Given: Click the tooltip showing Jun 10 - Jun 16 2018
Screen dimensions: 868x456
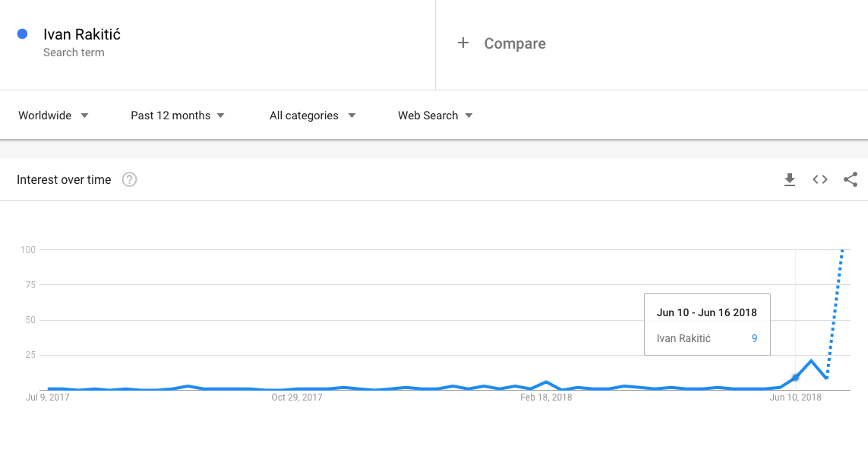Looking at the screenshot, I should point(707,325).
